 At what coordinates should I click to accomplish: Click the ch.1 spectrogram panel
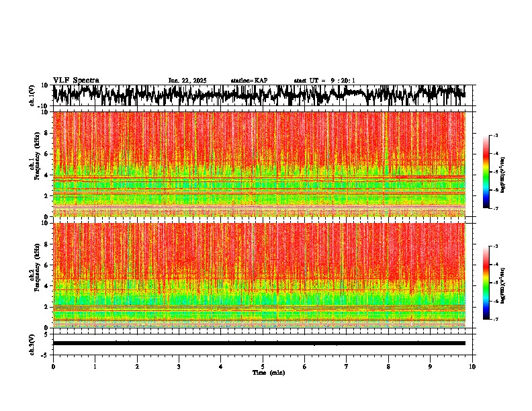[x=259, y=164]
